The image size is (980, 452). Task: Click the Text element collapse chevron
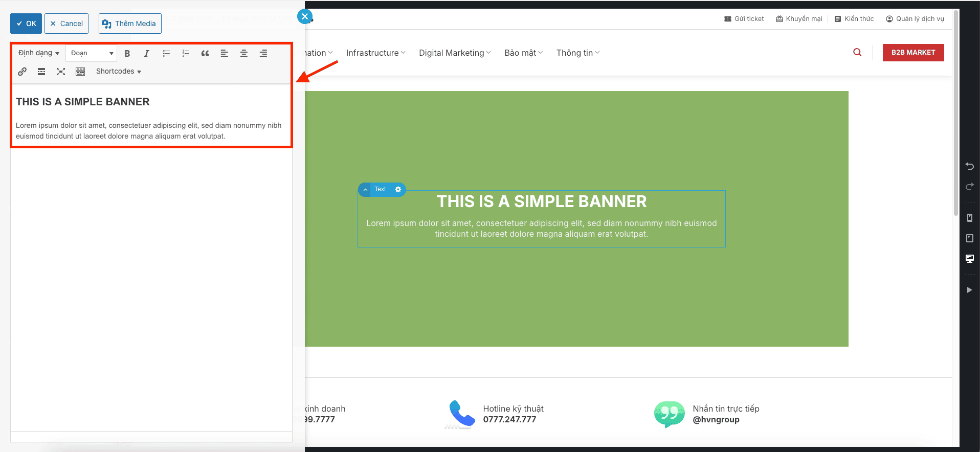365,190
